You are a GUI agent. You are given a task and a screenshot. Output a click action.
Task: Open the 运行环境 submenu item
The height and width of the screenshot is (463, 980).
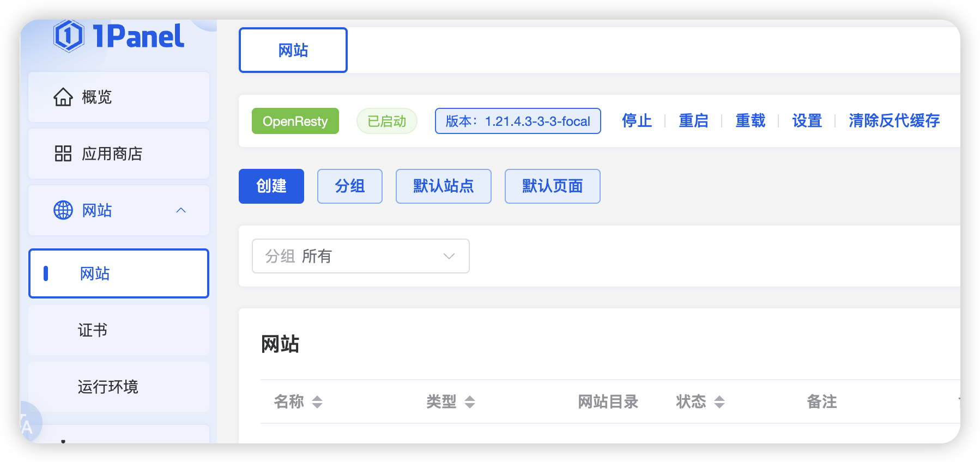point(108,387)
